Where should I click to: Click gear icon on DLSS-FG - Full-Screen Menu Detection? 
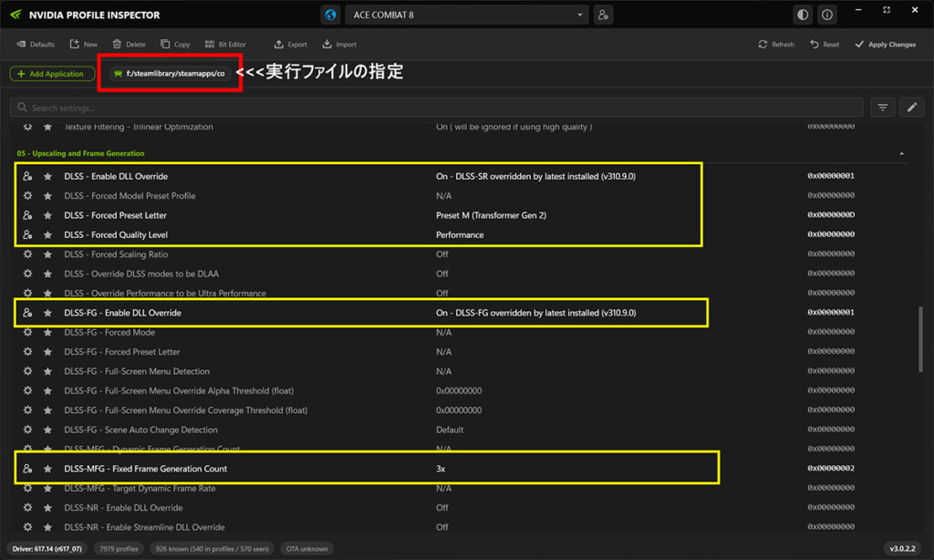click(27, 371)
